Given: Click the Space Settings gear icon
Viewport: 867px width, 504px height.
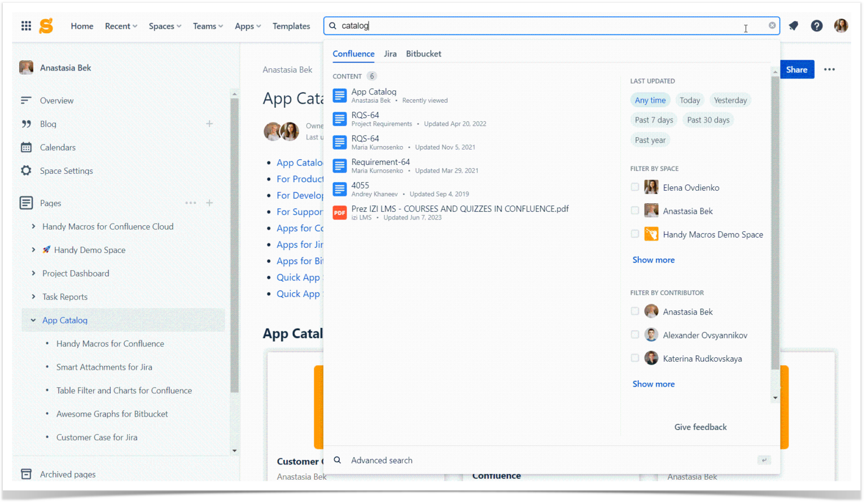Looking at the screenshot, I should 26,170.
